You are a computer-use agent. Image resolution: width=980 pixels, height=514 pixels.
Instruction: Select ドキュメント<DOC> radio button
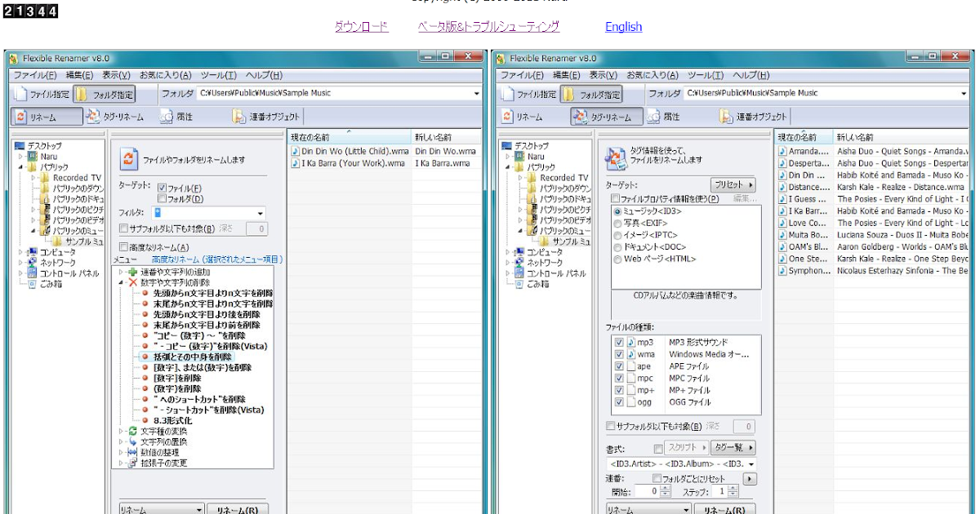[x=617, y=247]
